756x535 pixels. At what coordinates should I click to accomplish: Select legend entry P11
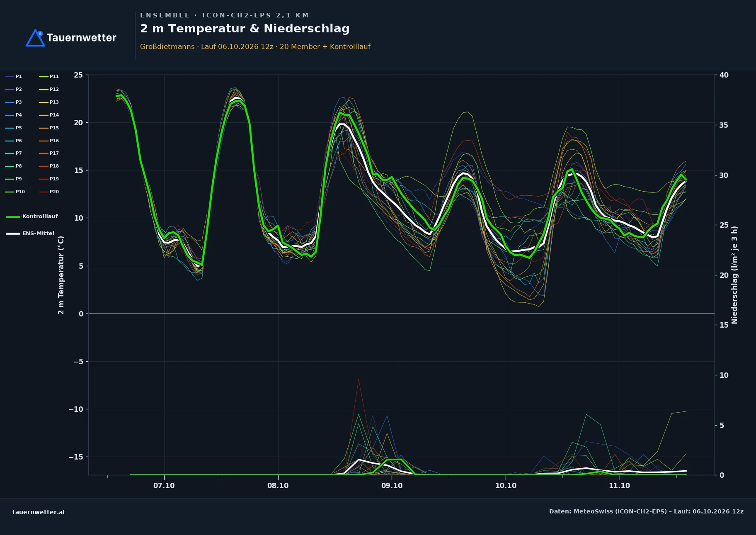point(49,77)
